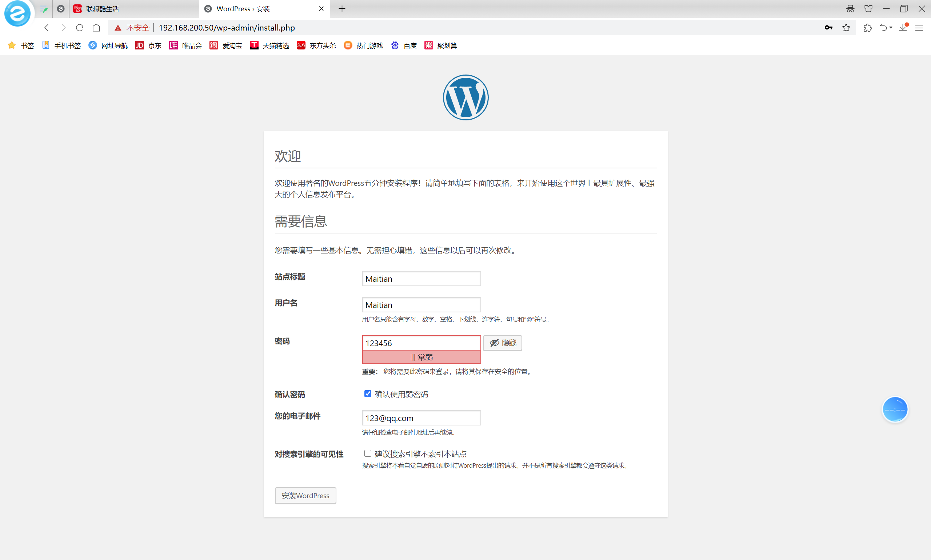Viewport: 931px width, 560px height.
Task: Switch to the 联想酷生活 tab
Action: coord(134,9)
